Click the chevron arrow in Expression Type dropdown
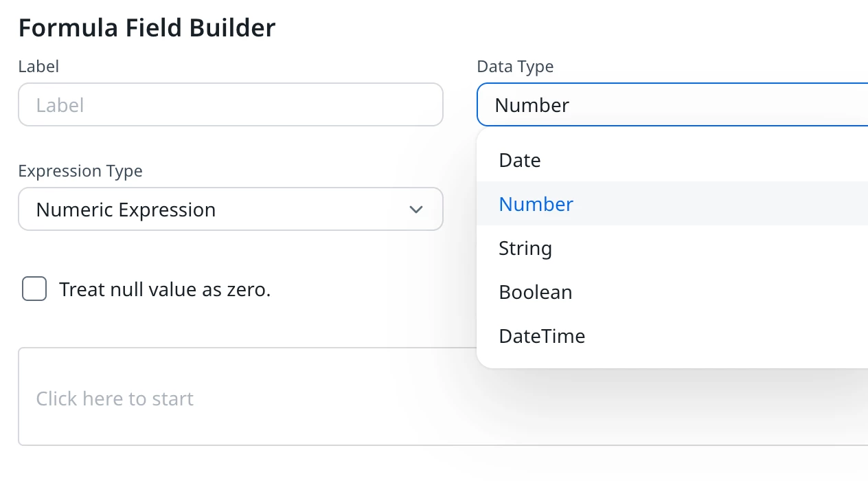 coord(415,210)
